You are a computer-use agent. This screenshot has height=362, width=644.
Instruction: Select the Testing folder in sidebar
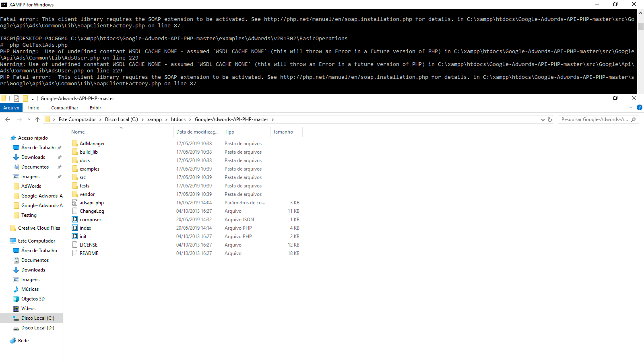(x=28, y=215)
